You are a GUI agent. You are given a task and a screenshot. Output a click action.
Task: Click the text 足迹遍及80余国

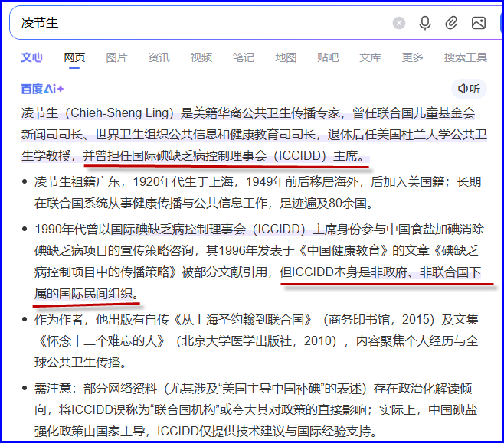click(322, 204)
